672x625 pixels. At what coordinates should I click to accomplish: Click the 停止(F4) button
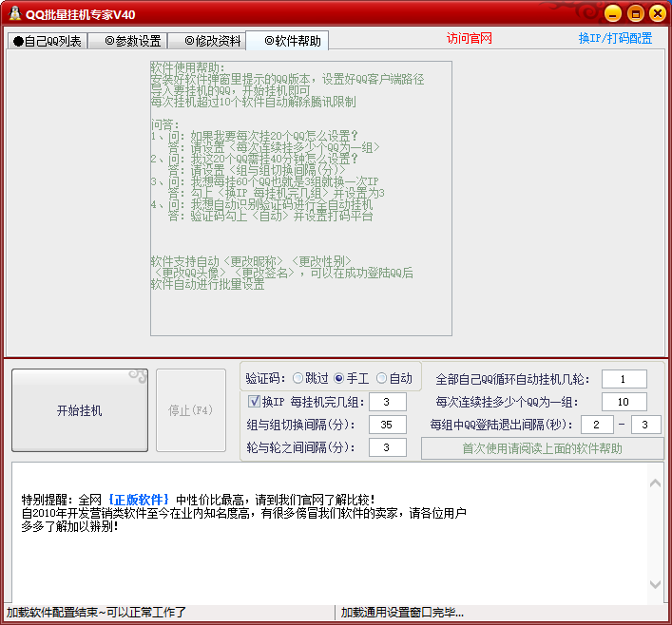(x=191, y=410)
